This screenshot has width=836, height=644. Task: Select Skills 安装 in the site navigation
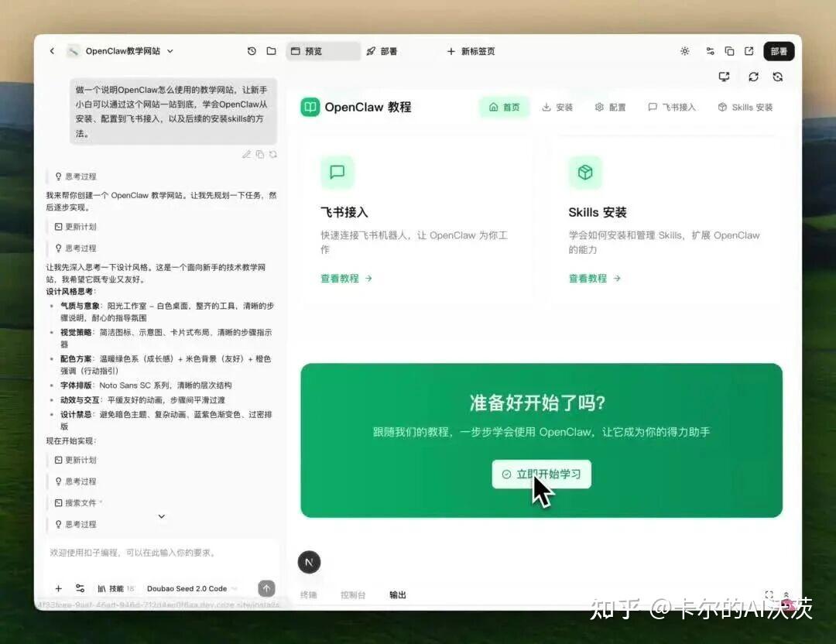coord(745,107)
